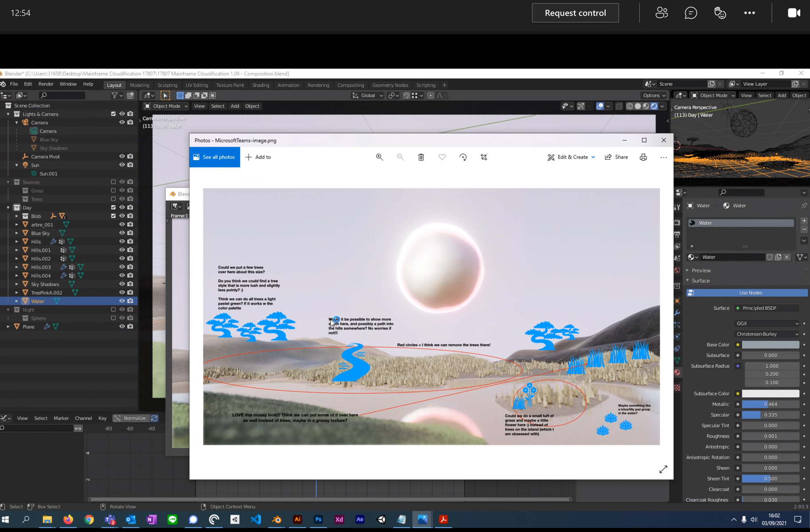Toggle Teams camera icon
The image size is (810, 532).
(794, 13)
